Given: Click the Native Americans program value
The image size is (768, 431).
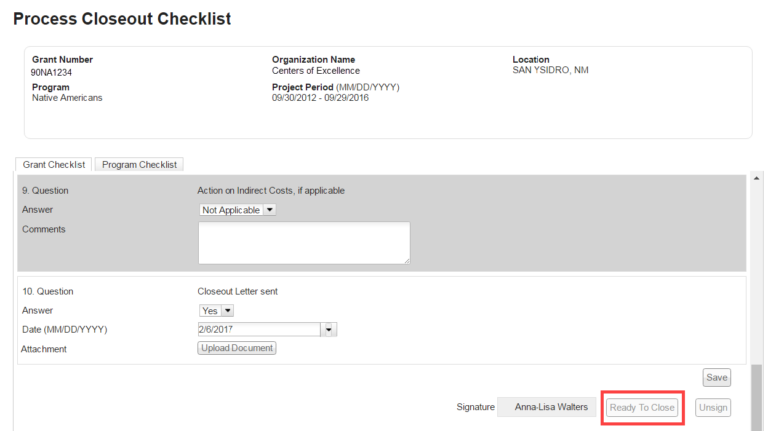Looking at the screenshot, I should click(x=67, y=98).
